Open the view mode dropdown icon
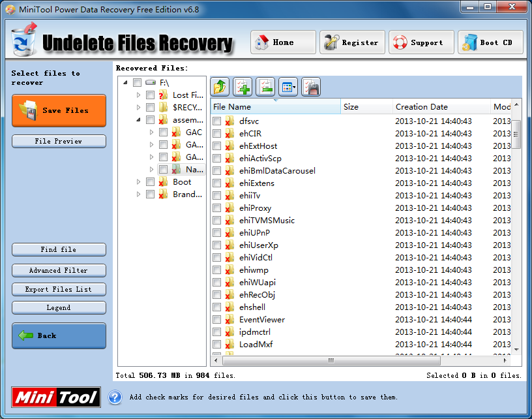 click(288, 87)
